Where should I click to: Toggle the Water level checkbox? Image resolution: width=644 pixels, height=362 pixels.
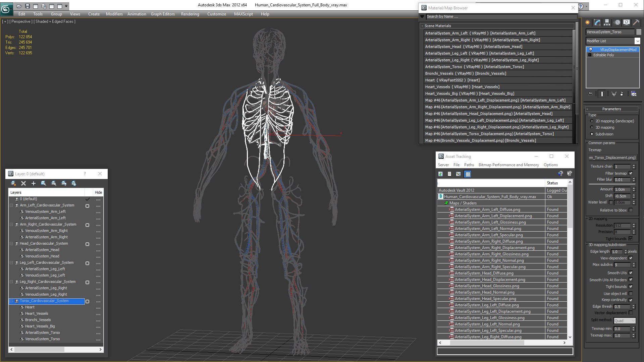pyautogui.click(x=611, y=202)
